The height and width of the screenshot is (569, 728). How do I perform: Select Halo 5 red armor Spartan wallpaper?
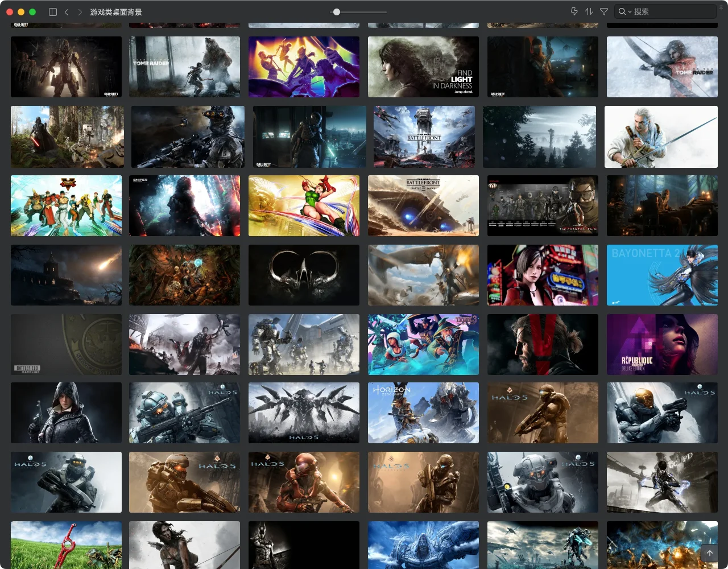point(304,483)
